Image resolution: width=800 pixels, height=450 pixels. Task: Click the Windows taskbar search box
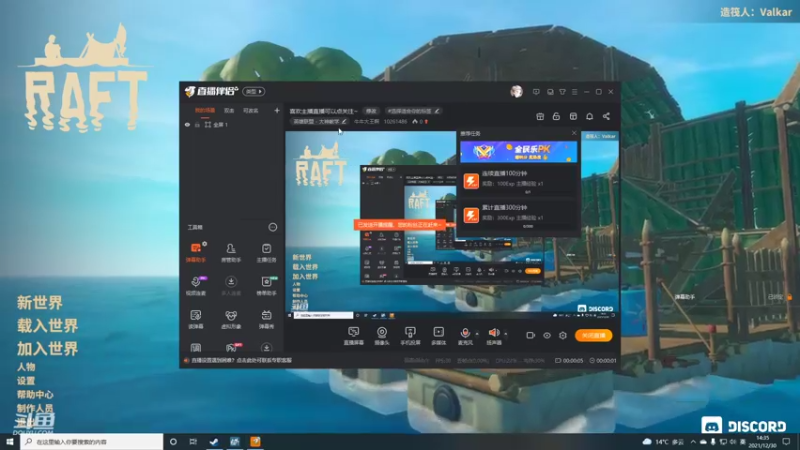click(x=92, y=442)
